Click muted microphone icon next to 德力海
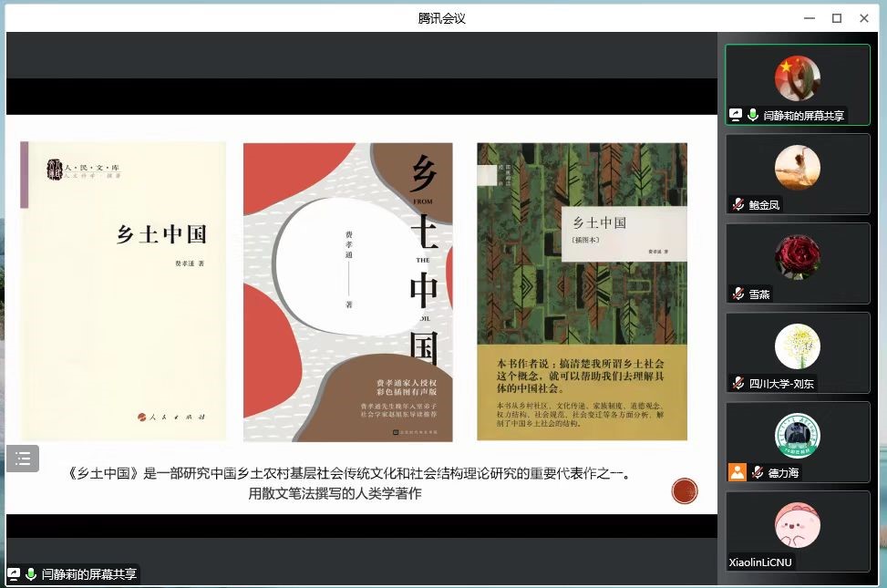The width and height of the screenshot is (887, 588). (757, 472)
